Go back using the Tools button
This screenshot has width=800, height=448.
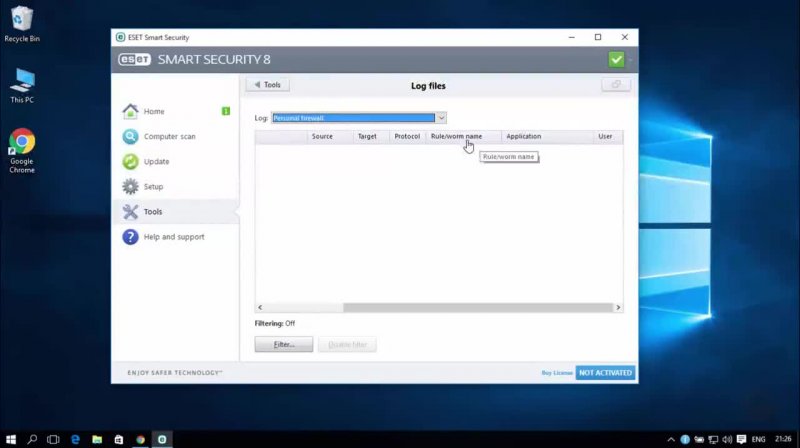click(x=267, y=85)
